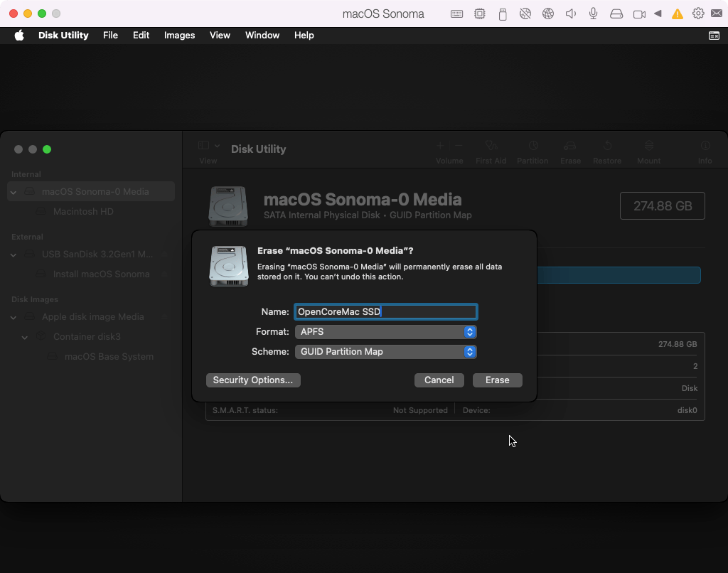Screen dimensions: 728x573
Task: Click the Security Options... button
Action: tap(253, 380)
